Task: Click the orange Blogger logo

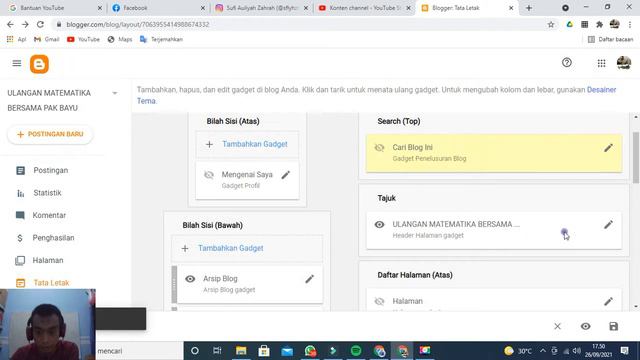Action: point(39,64)
